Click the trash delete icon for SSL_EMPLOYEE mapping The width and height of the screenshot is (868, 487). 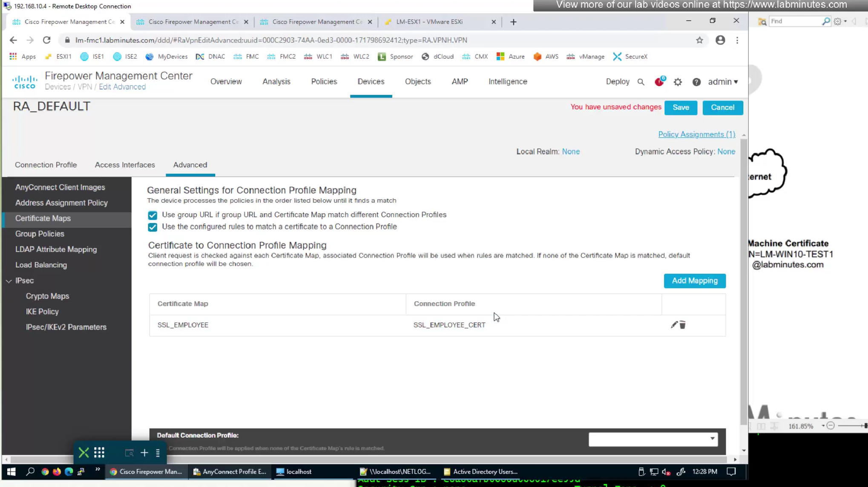click(683, 325)
